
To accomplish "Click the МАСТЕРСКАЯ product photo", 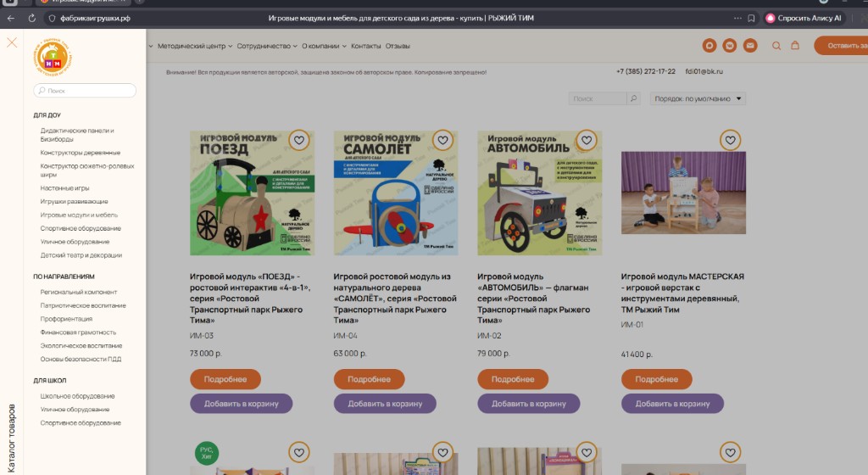I will pos(683,193).
